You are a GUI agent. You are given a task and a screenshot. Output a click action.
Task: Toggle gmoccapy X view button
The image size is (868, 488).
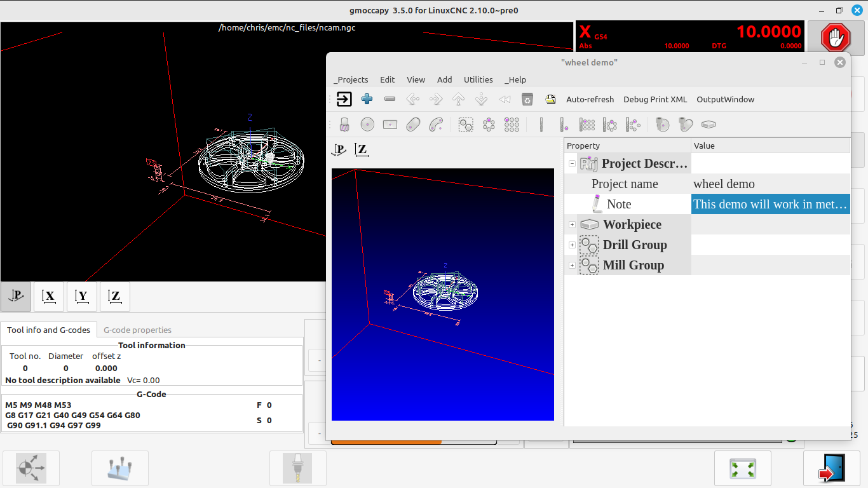coord(49,297)
